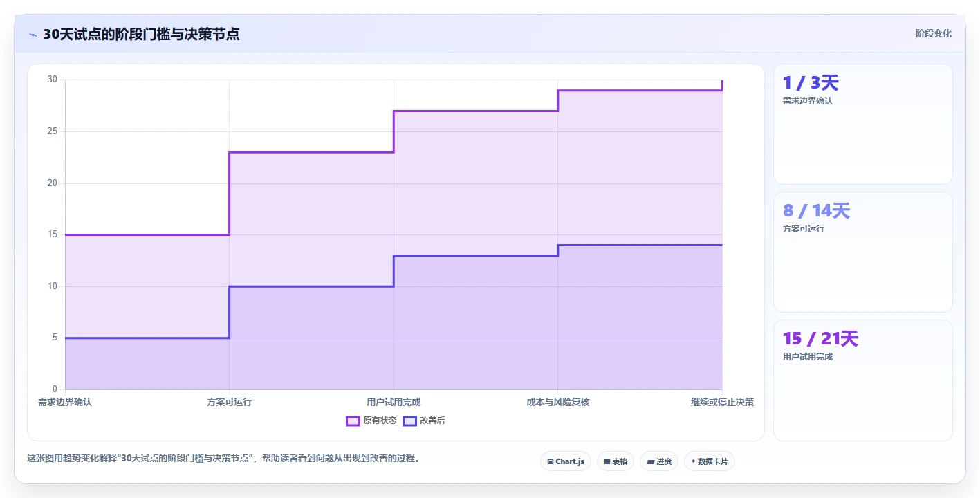Screen dimensions: 980x498
Task: Click the chart description sentence below the chart
Action: (223, 458)
